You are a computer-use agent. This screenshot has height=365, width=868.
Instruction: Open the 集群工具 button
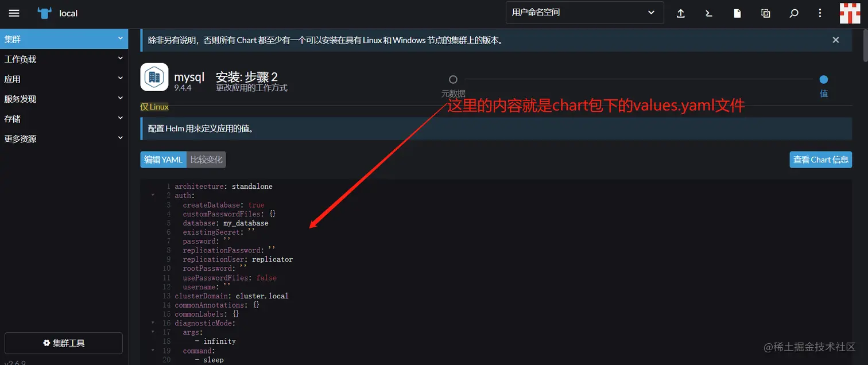tap(64, 343)
